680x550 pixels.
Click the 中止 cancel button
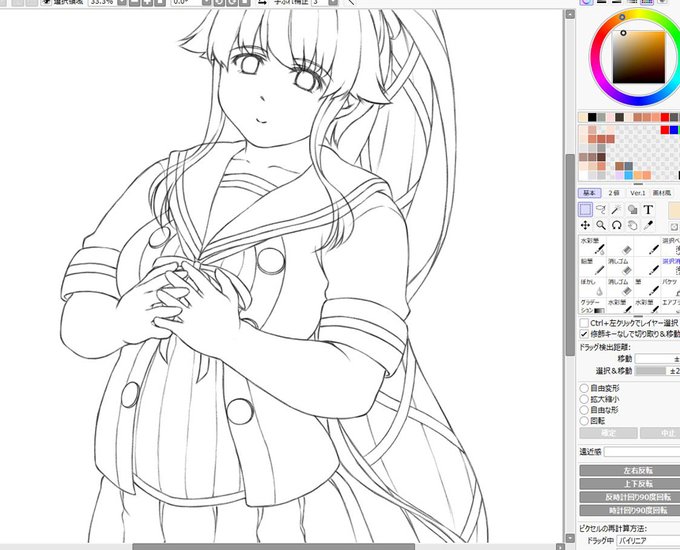(x=660, y=433)
